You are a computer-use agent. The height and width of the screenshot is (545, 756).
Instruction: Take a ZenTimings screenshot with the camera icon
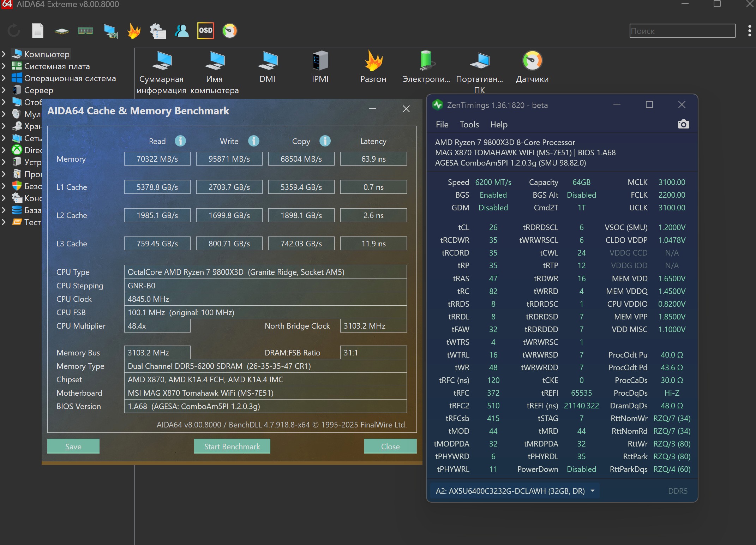pyautogui.click(x=683, y=124)
